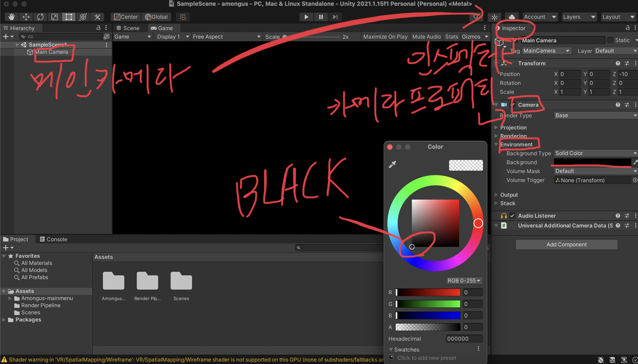Viewport: 638px width, 364px height.
Task: Click Add Component button
Action: coord(566,245)
